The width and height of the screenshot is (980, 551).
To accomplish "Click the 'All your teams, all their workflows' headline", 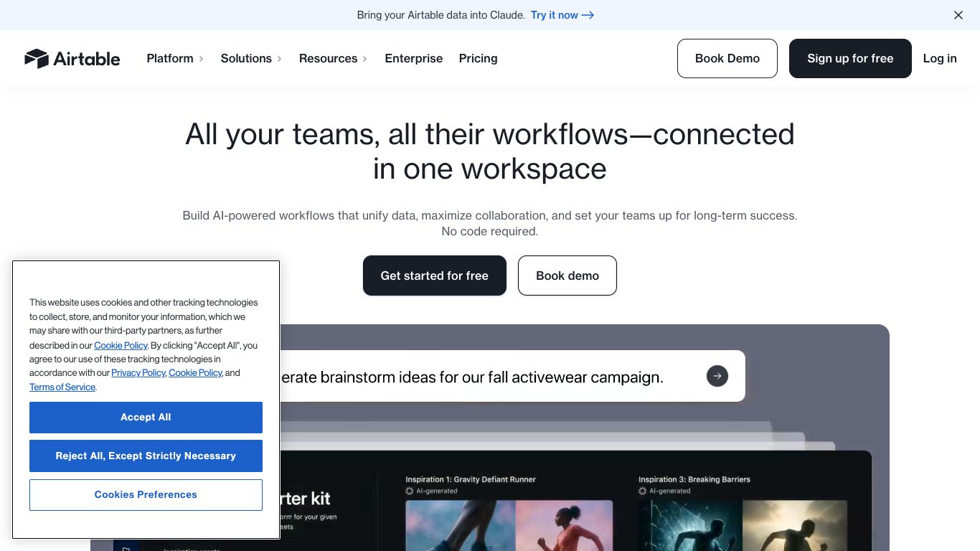I will coord(490,151).
